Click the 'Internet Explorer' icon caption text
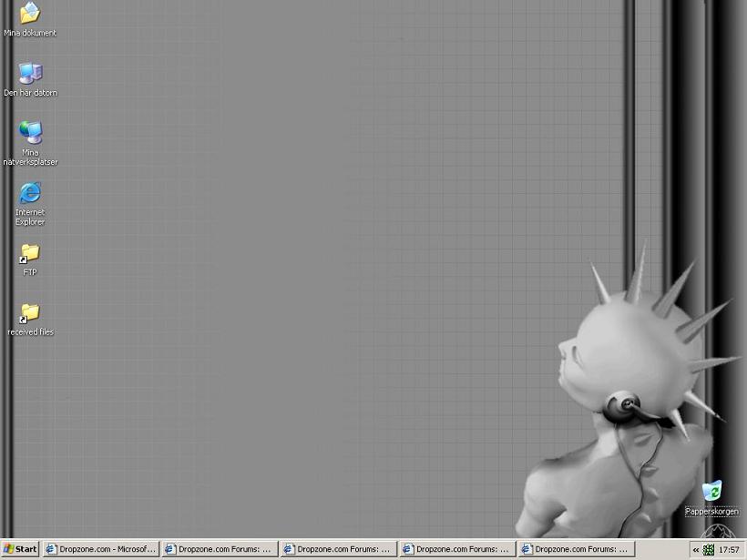 (30, 218)
